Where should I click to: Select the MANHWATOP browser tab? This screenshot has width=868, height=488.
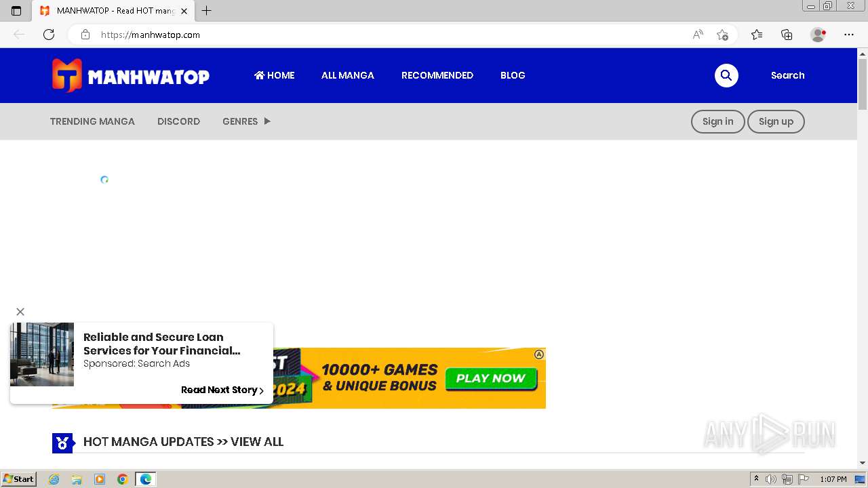click(x=113, y=11)
